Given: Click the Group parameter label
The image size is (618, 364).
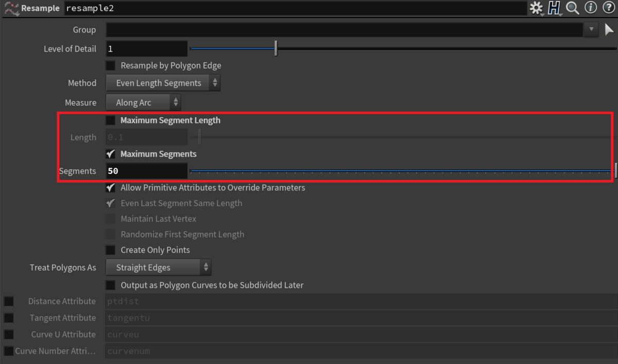Looking at the screenshot, I should click(x=84, y=30).
